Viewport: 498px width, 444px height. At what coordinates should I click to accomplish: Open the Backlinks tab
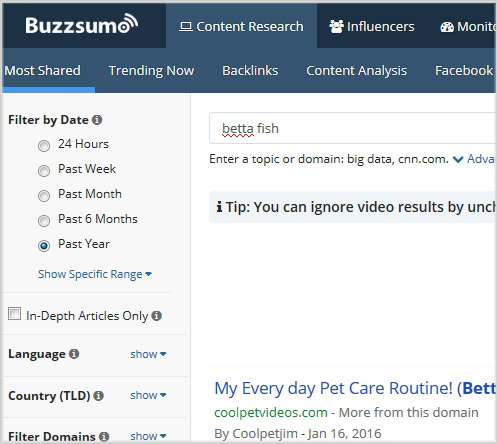(x=250, y=71)
